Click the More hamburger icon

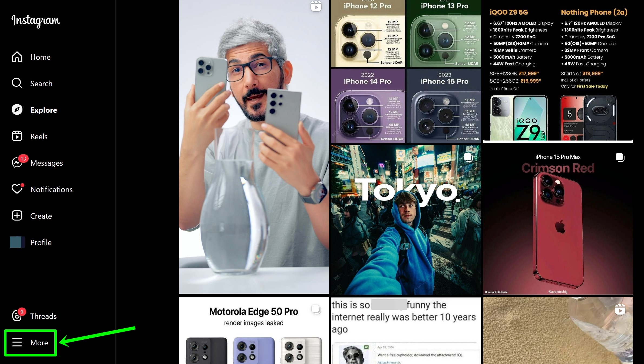pyautogui.click(x=17, y=342)
